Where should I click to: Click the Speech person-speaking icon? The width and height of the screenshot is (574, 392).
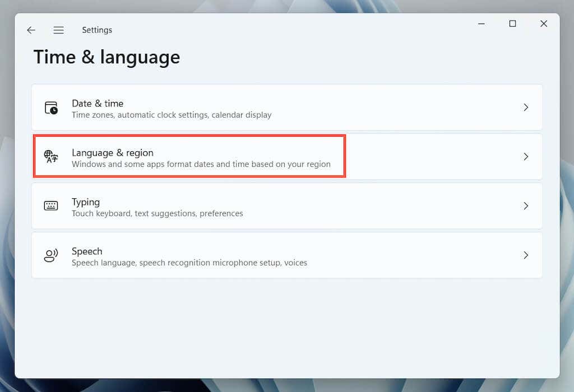(x=51, y=255)
